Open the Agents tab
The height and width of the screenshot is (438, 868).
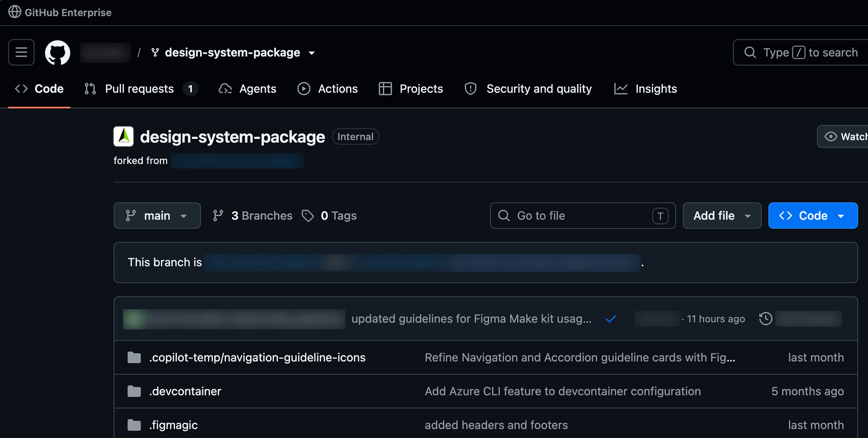coord(247,89)
